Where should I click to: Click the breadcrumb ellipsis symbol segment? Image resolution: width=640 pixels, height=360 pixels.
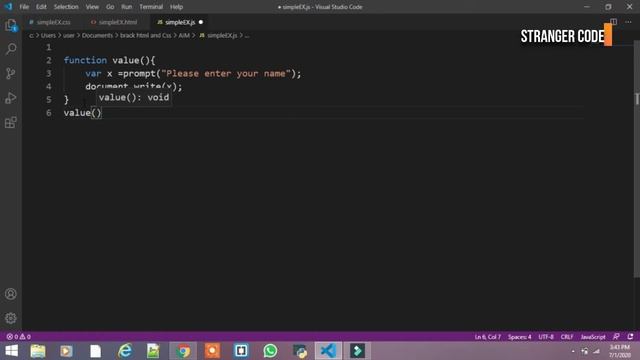point(247,36)
